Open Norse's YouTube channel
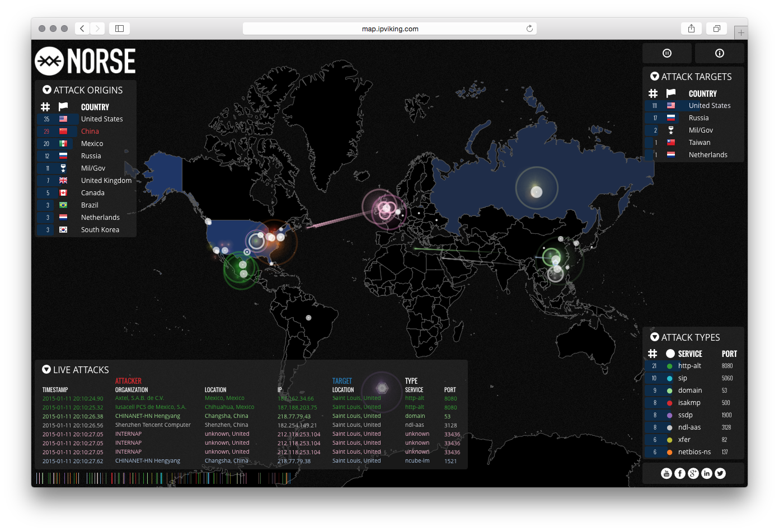This screenshot has width=779, height=532. tap(666, 473)
